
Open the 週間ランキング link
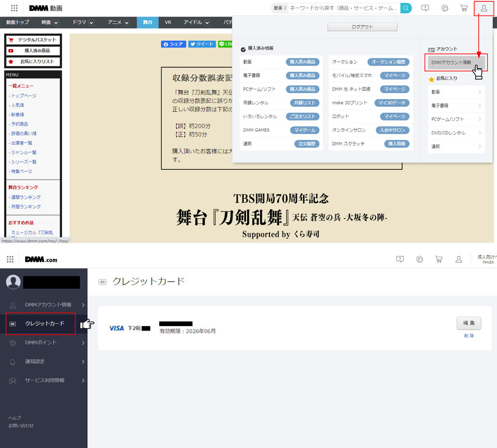click(x=26, y=197)
